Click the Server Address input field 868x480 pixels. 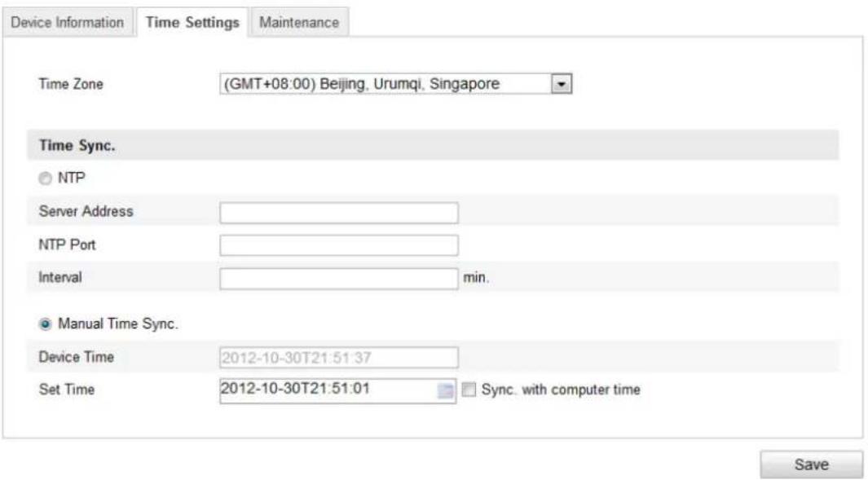(339, 213)
